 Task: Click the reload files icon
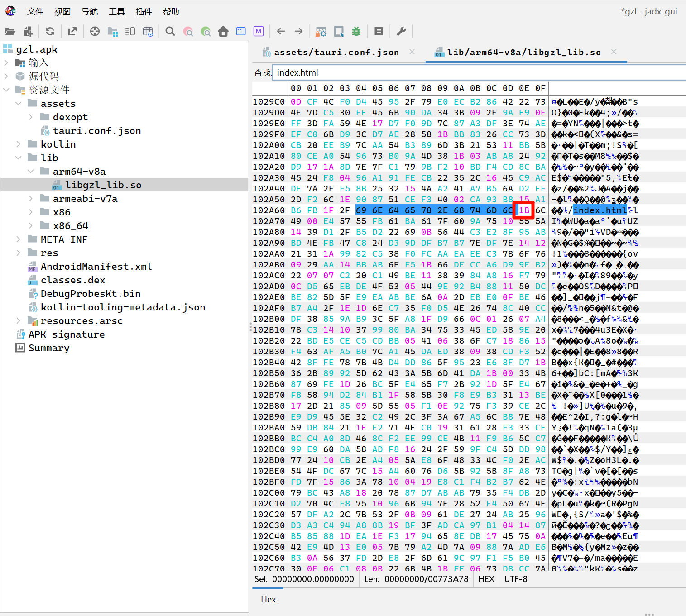click(x=50, y=31)
